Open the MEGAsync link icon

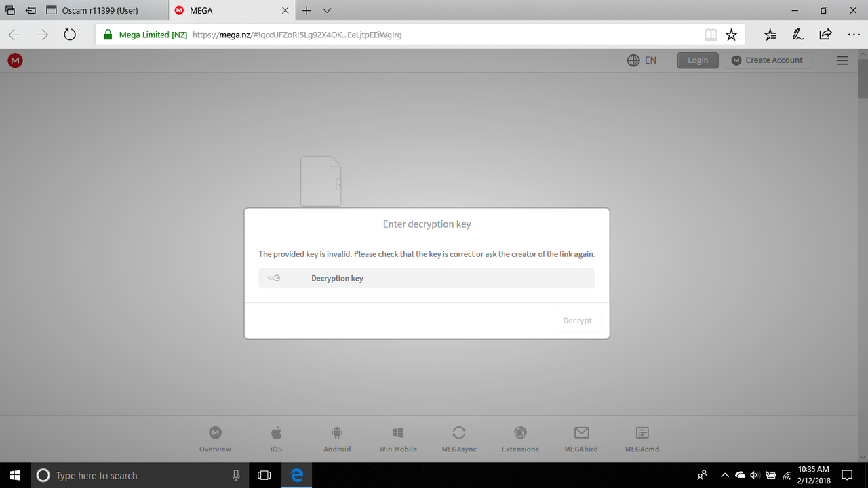click(x=459, y=439)
